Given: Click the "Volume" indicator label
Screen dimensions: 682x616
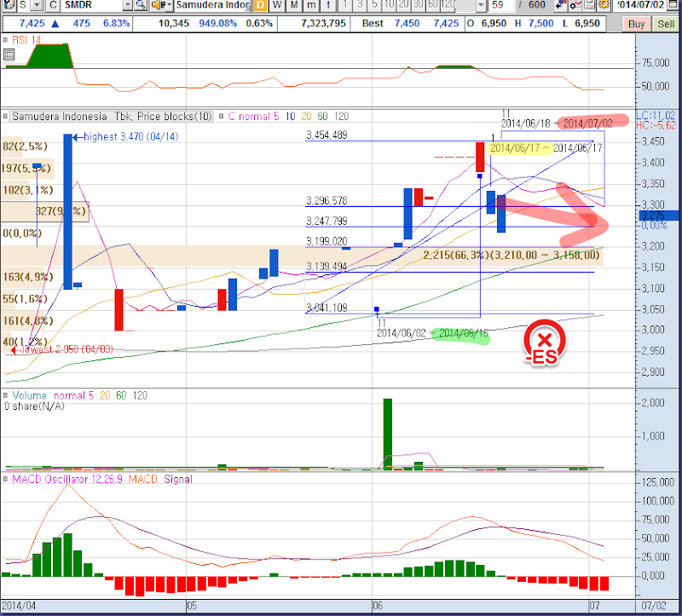Looking at the screenshot, I should click(x=29, y=395).
